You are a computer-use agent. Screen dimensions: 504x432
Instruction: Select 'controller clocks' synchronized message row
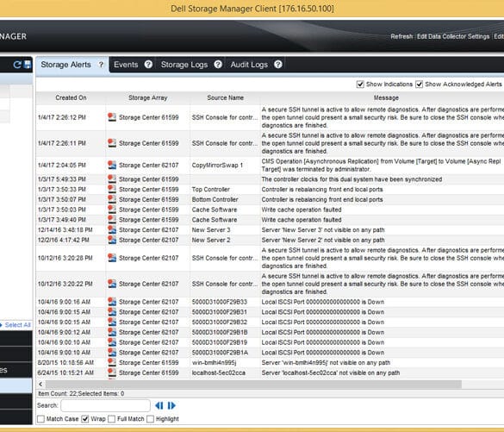pyautogui.click(x=352, y=178)
